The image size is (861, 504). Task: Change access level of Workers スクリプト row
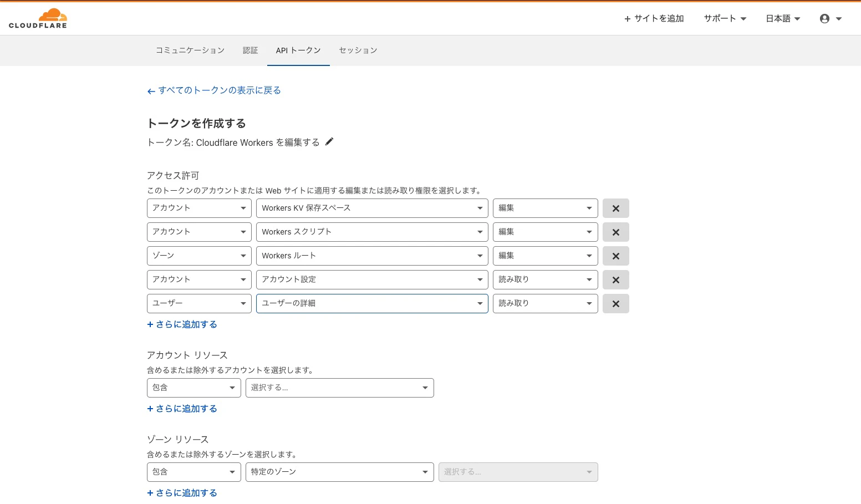pos(546,232)
